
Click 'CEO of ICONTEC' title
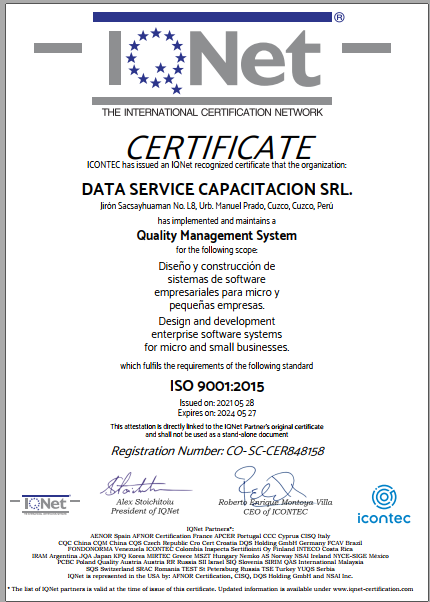(x=275, y=512)
